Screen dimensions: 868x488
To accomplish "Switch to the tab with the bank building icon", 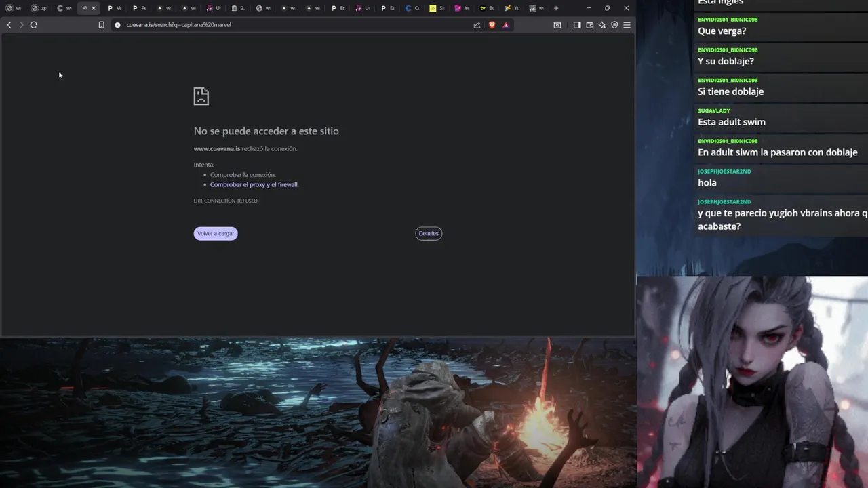I will [238, 8].
